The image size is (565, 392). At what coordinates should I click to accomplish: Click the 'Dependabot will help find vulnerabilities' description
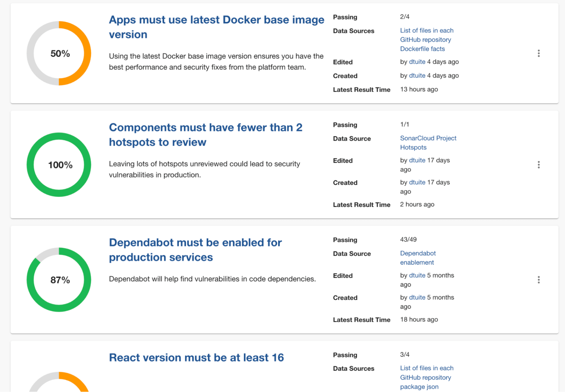[x=212, y=279]
